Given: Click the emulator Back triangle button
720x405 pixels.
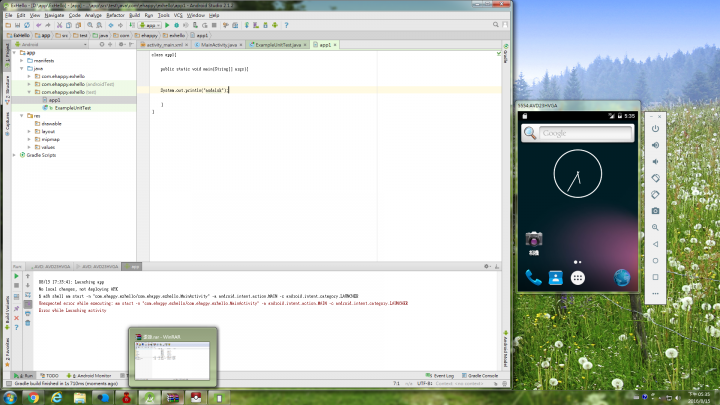Looking at the screenshot, I should click(655, 244).
